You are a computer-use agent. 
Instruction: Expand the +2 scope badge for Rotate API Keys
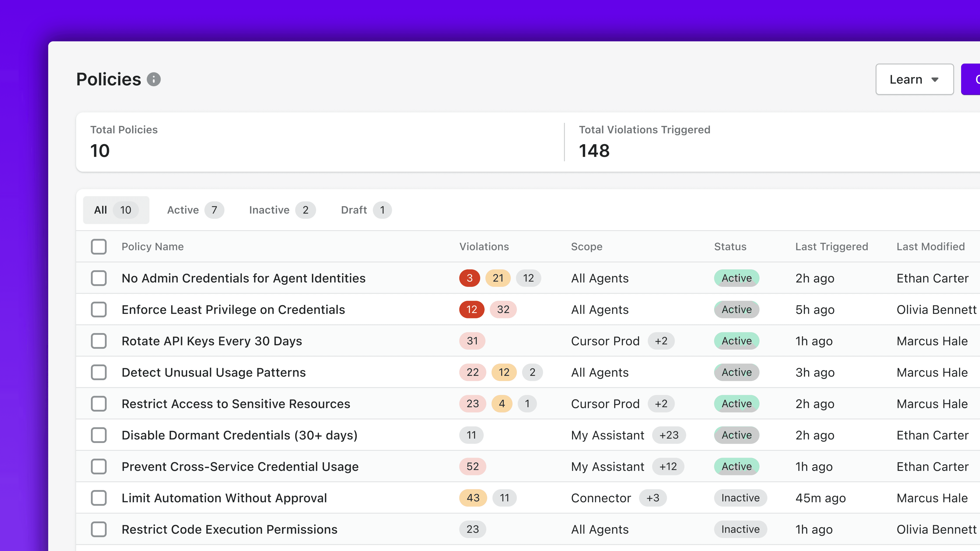[x=661, y=341]
